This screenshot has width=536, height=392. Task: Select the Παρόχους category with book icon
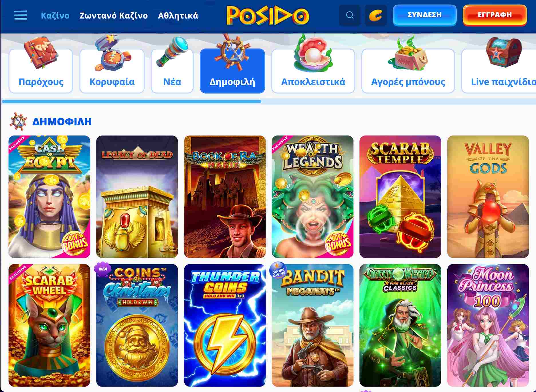[41, 71]
